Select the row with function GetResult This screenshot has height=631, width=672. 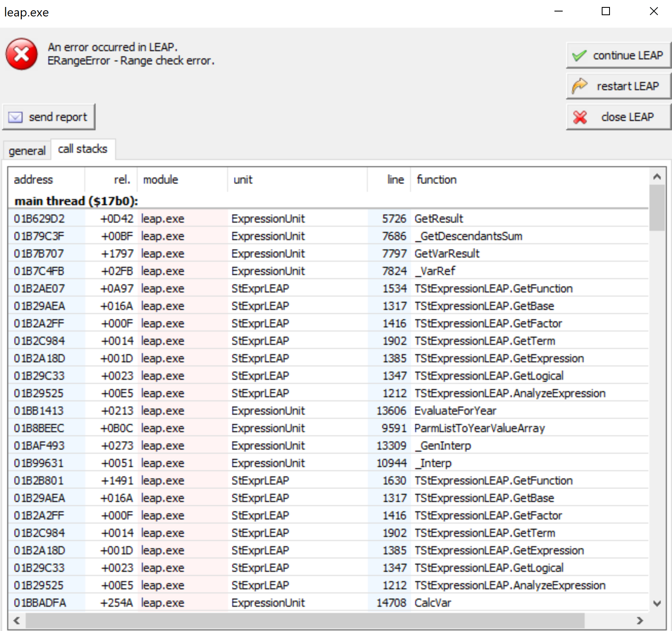point(328,219)
